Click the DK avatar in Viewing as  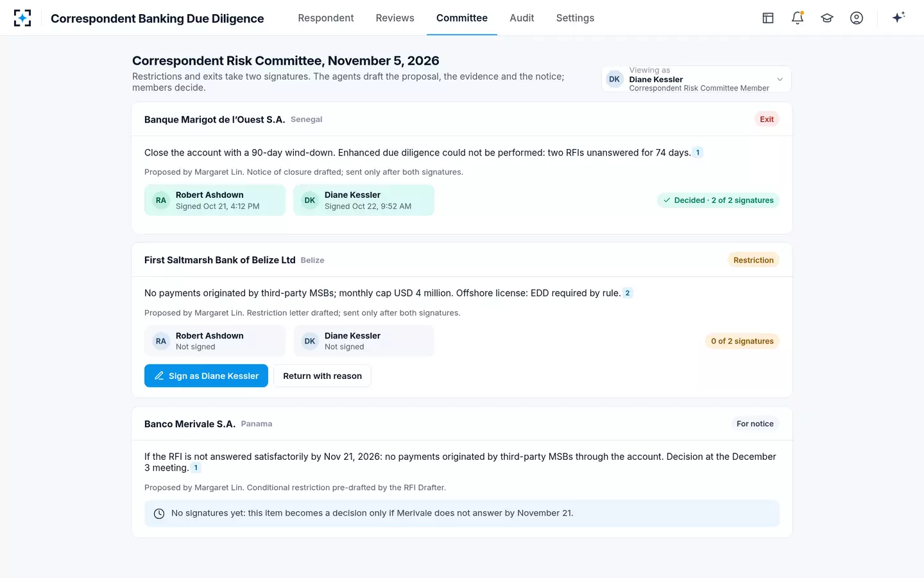615,80
